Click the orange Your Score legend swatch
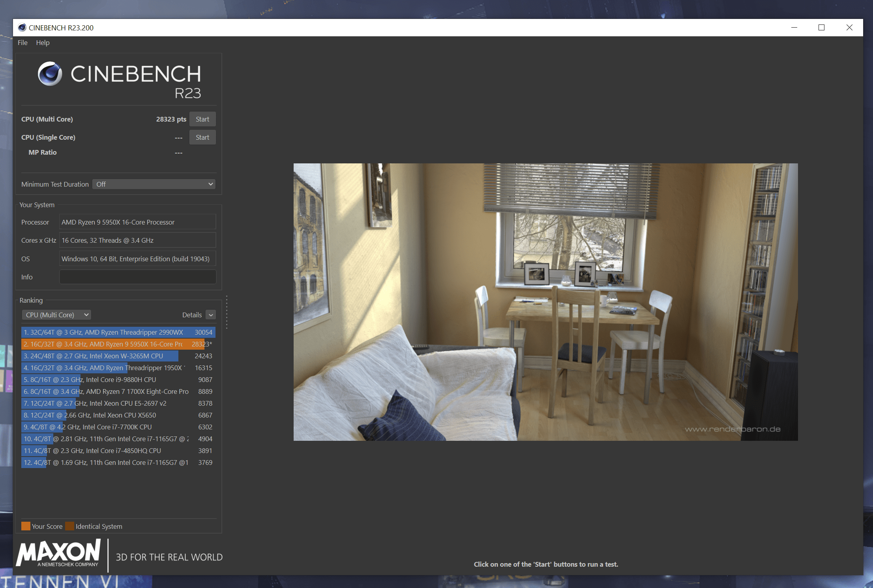 pyautogui.click(x=26, y=526)
